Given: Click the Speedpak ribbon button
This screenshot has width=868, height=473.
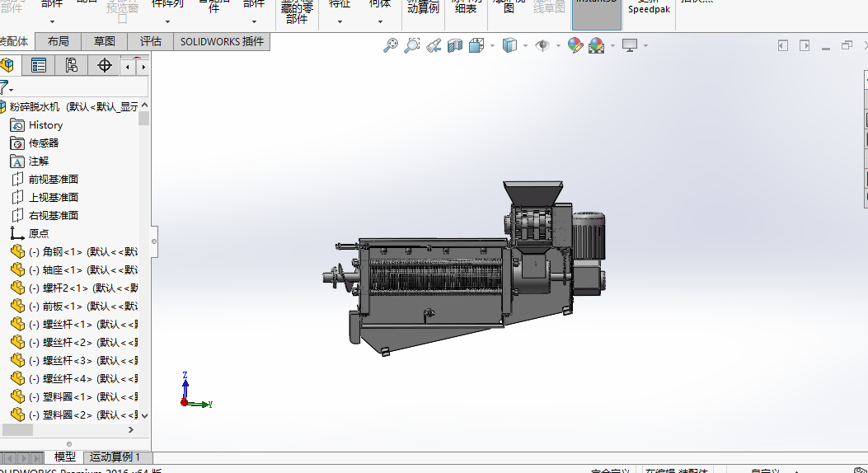Looking at the screenshot, I should click(x=649, y=10).
